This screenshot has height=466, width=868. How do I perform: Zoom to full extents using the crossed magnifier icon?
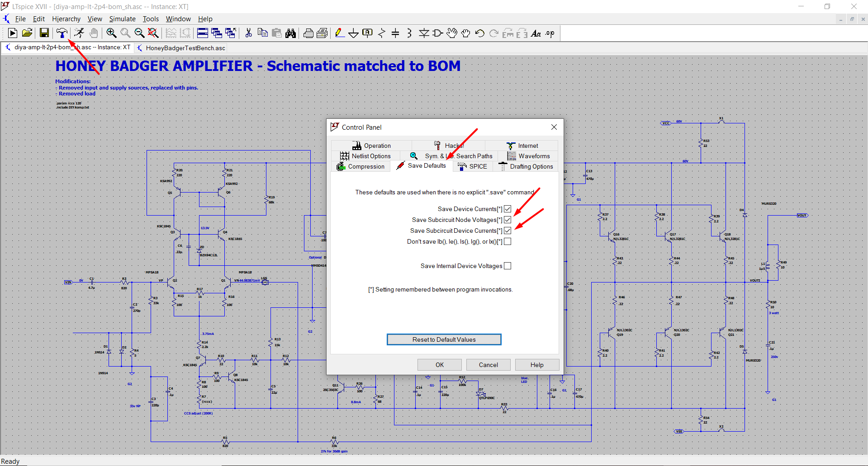153,33
